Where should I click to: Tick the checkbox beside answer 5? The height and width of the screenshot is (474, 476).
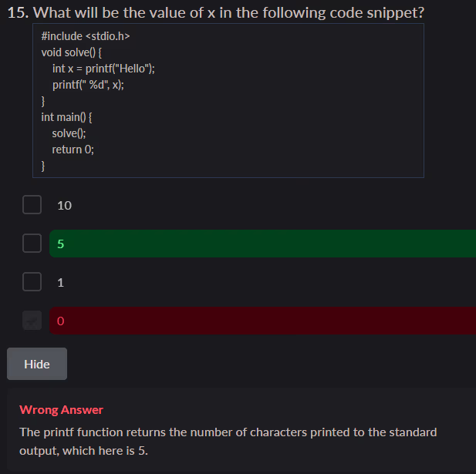pyautogui.click(x=32, y=244)
